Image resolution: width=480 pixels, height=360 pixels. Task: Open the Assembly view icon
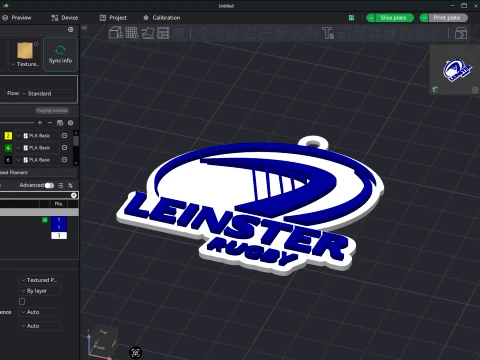click(x=461, y=33)
